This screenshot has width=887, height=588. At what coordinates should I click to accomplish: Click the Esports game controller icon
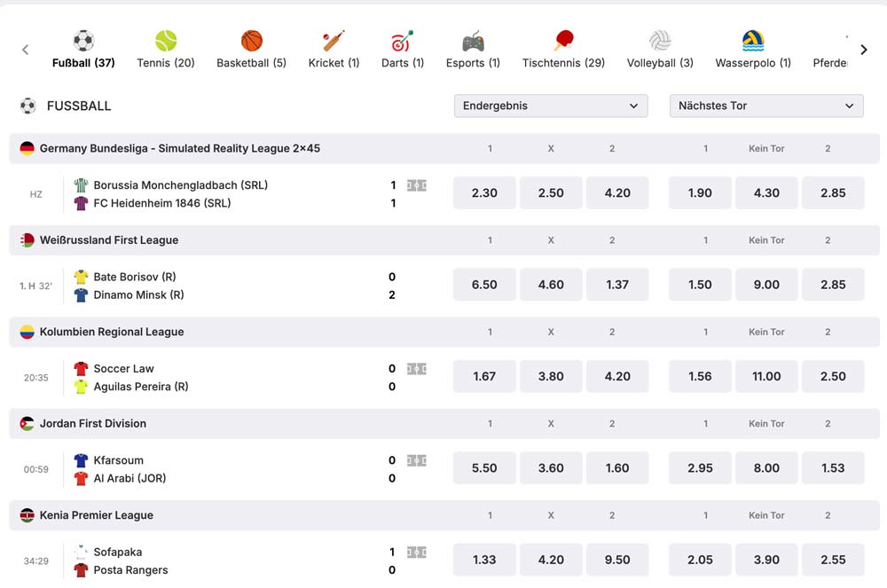[472, 40]
